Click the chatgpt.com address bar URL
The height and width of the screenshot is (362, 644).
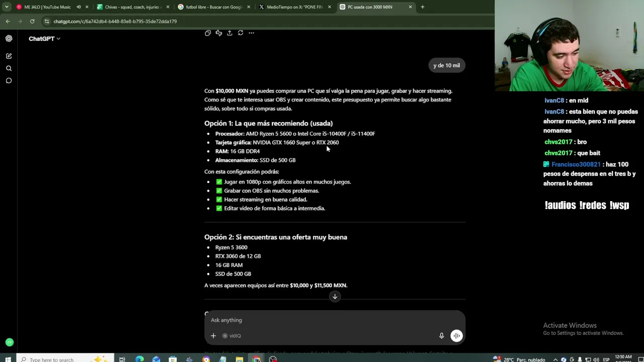point(115,22)
